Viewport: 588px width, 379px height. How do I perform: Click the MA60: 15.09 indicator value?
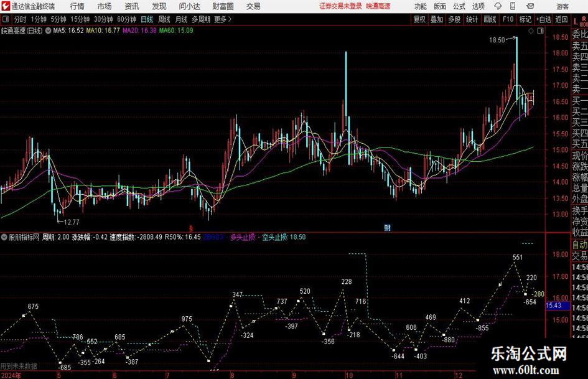click(x=176, y=30)
